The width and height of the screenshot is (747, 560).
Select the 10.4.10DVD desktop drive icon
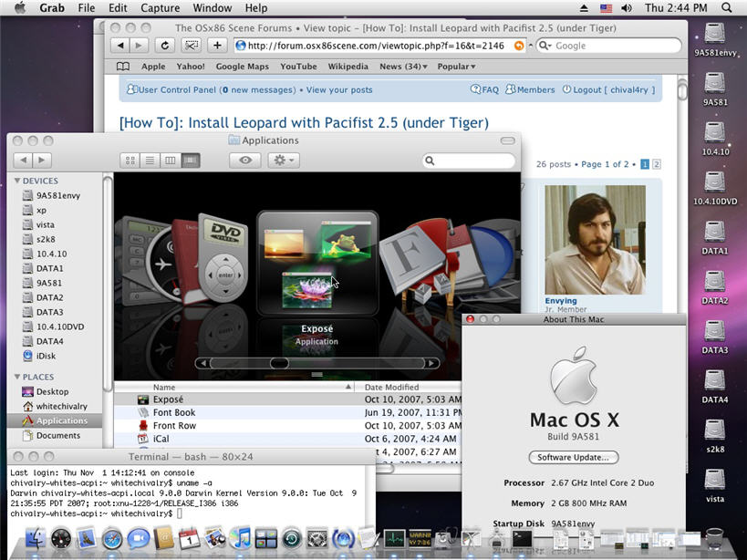(x=714, y=188)
